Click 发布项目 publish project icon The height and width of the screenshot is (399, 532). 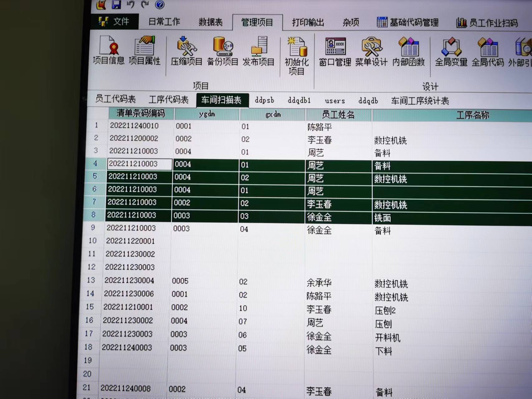click(259, 52)
